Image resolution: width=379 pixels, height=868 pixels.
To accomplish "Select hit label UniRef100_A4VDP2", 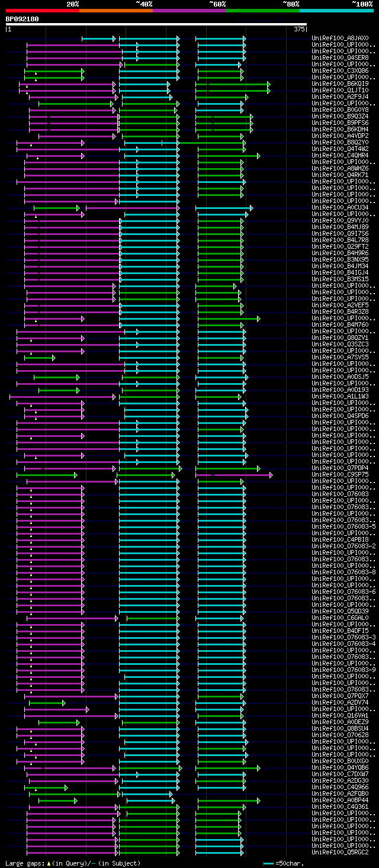I will (x=341, y=136).
